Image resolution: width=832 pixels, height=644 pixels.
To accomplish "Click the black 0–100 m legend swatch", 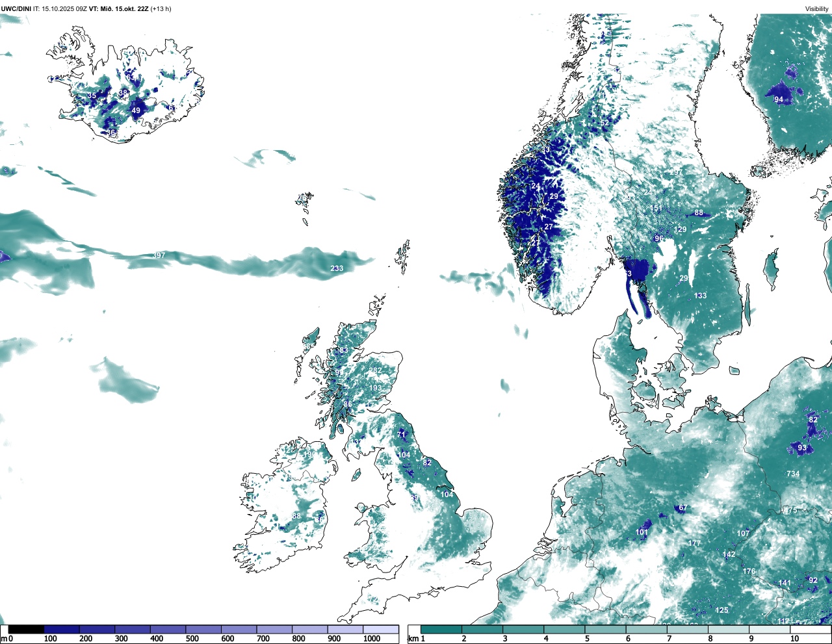I will [26, 629].
